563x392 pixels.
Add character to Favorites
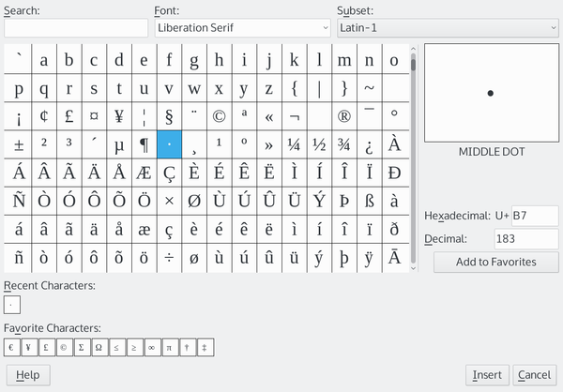(x=496, y=262)
